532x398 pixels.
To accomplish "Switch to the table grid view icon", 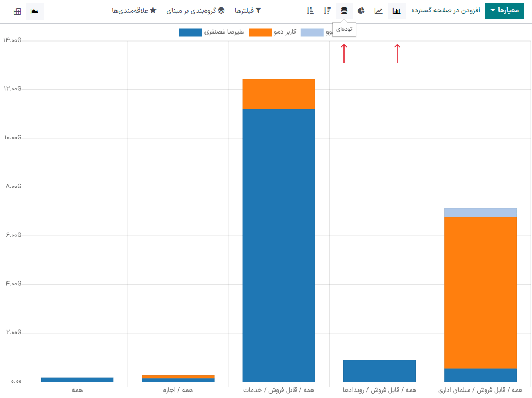I will click(x=18, y=11).
